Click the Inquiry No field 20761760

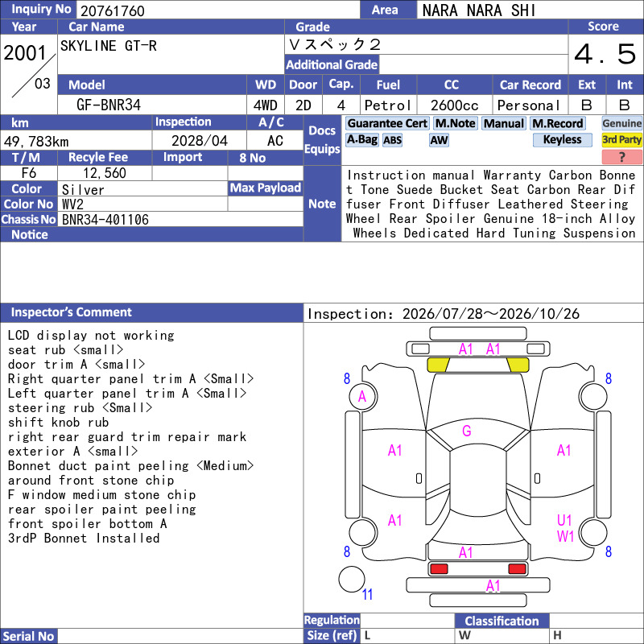pyautogui.click(x=217, y=10)
